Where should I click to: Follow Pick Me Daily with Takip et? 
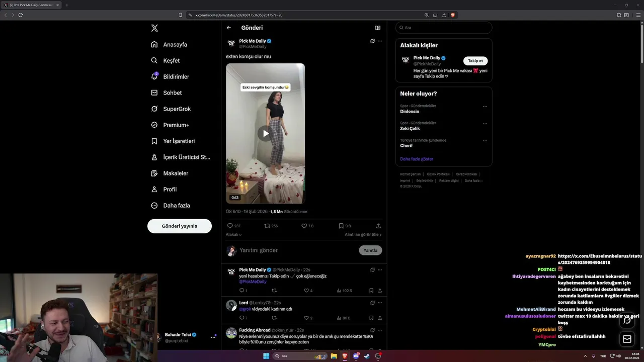[x=475, y=61]
